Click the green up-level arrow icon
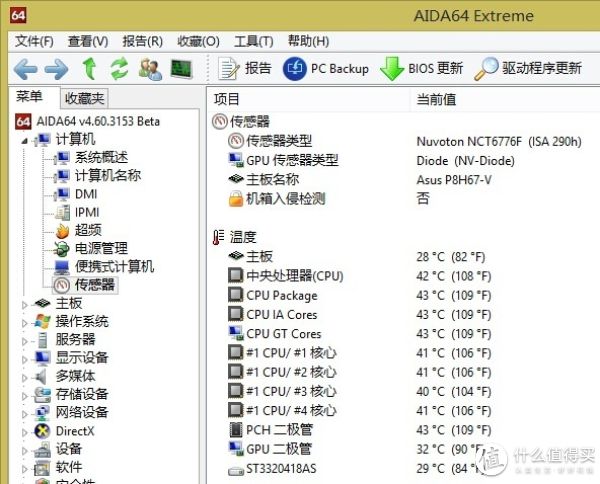Viewport: 600px width, 484px height. tap(89, 68)
